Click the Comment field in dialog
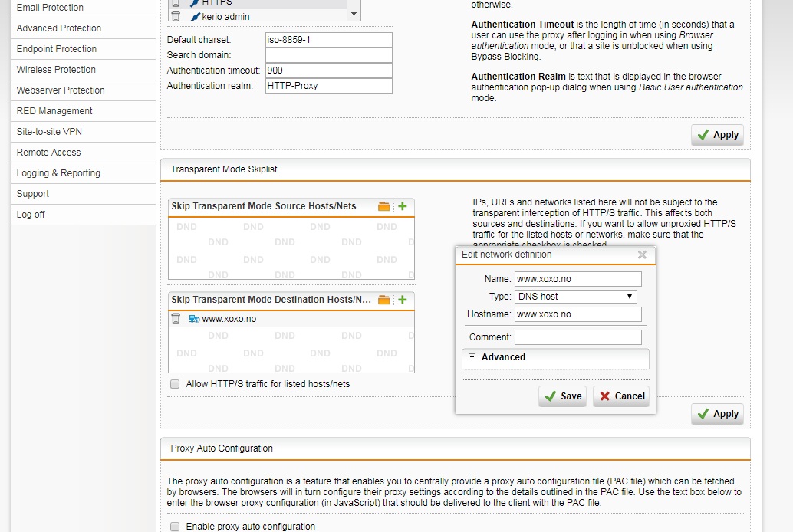The width and height of the screenshot is (793, 532). pos(578,337)
